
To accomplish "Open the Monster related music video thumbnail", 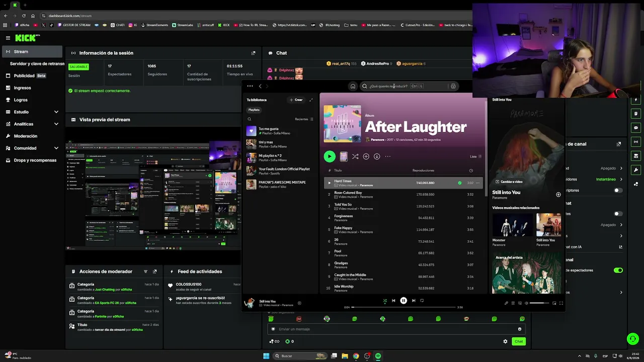I will 512,224.
